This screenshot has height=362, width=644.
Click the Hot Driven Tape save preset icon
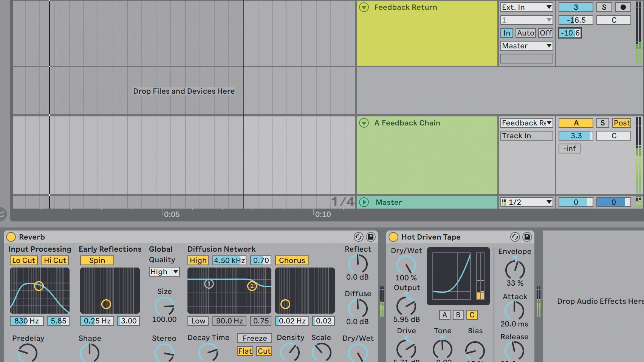(527, 237)
